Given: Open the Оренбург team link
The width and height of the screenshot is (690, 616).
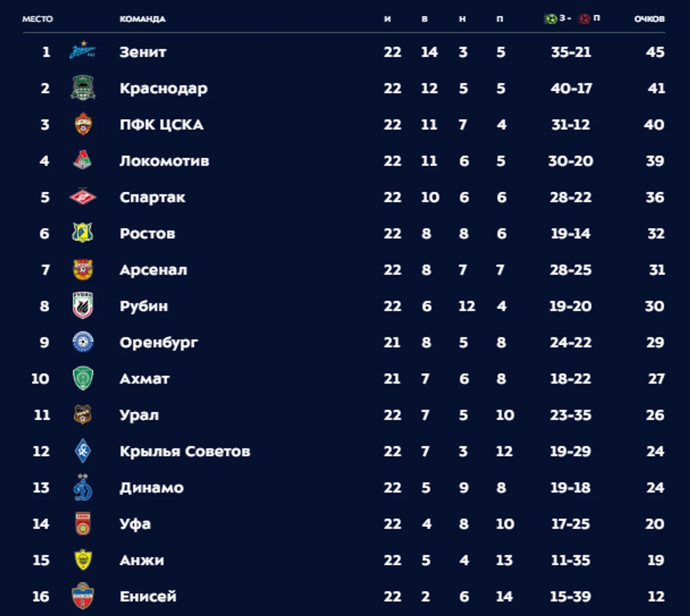Looking at the screenshot, I should coord(159,342).
